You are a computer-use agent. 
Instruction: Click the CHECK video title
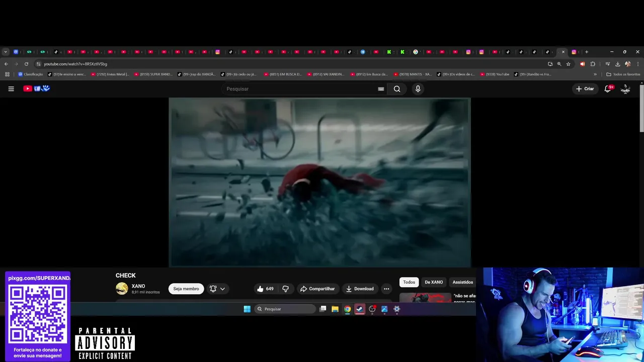126,276
